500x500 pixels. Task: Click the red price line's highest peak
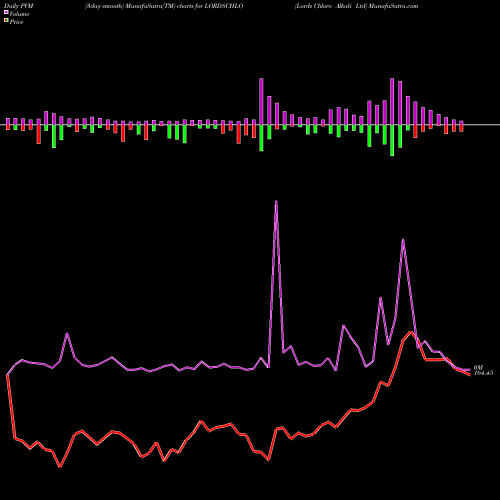point(411,332)
